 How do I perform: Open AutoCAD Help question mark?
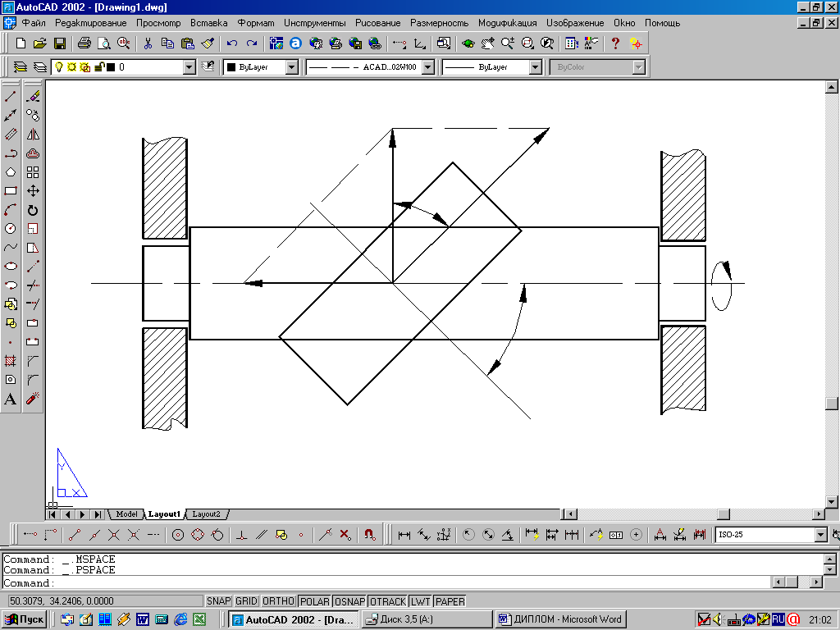615,43
